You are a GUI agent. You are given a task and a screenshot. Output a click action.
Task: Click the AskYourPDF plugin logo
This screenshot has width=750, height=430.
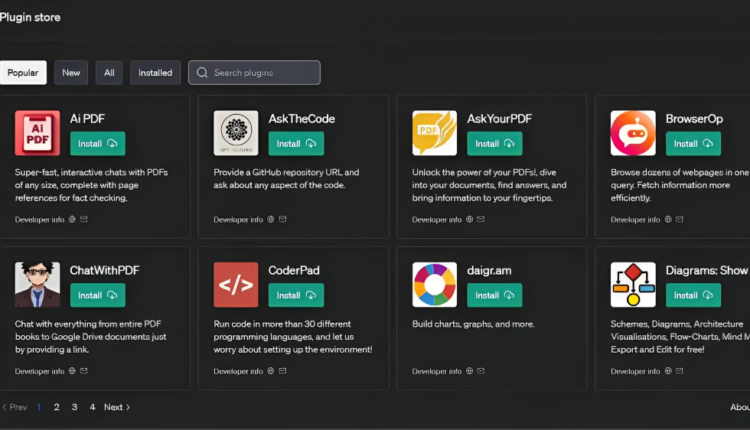(x=434, y=133)
